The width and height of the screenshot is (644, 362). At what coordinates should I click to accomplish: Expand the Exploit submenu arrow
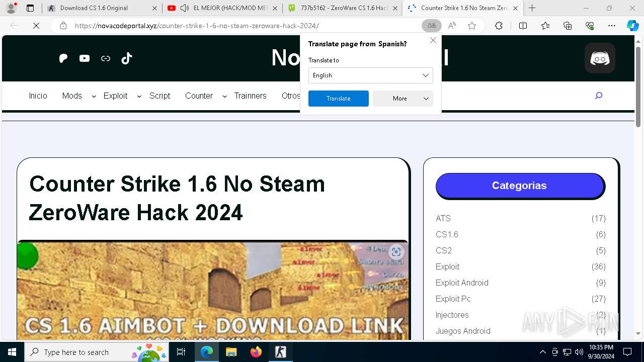click(x=139, y=97)
